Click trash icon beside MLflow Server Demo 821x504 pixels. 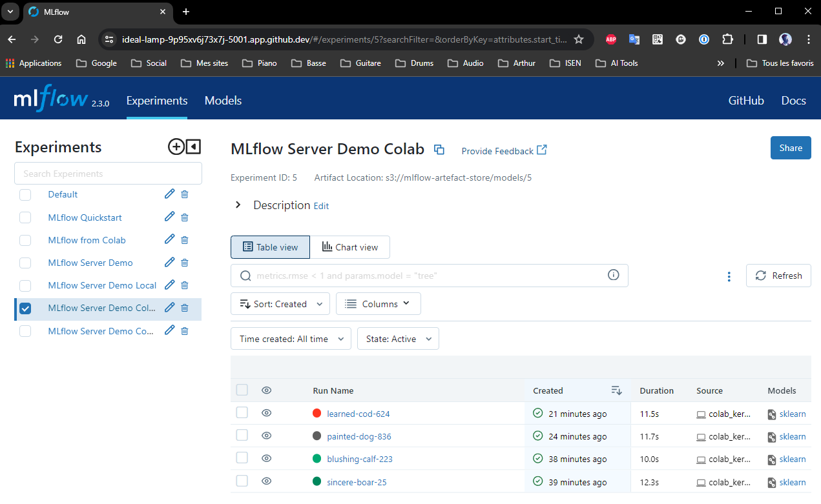pos(185,263)
